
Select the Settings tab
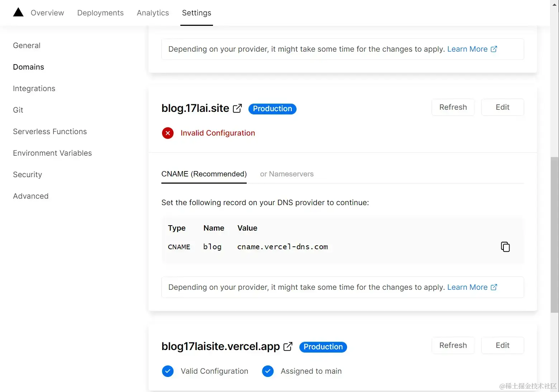(x=196, y=13)
